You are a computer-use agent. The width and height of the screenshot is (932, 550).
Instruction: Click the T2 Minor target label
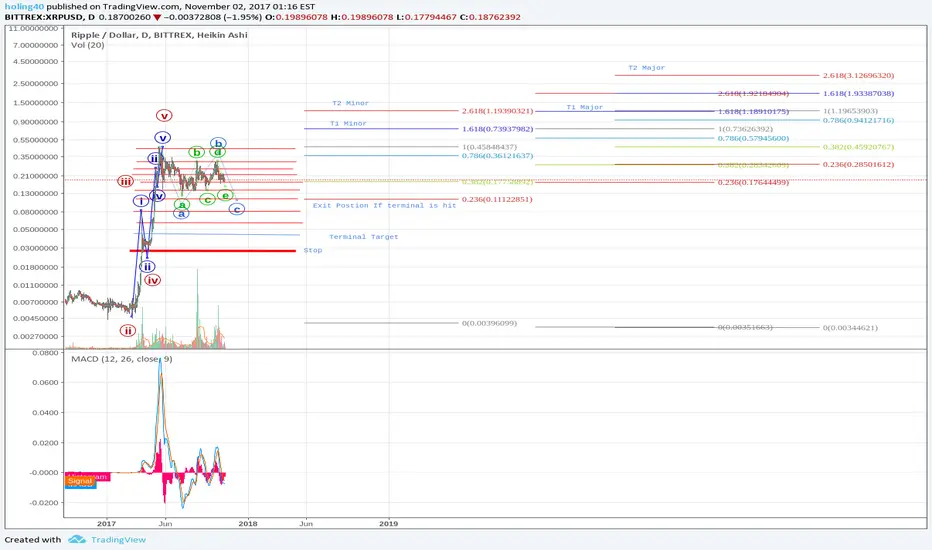pyautogui.click(x=351, y=103)
